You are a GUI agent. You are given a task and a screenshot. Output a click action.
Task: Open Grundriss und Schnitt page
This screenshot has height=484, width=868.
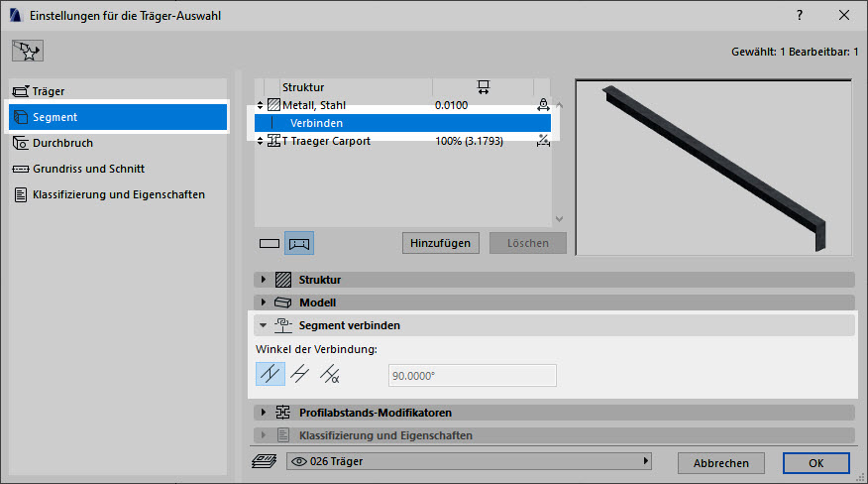point(117,169)
